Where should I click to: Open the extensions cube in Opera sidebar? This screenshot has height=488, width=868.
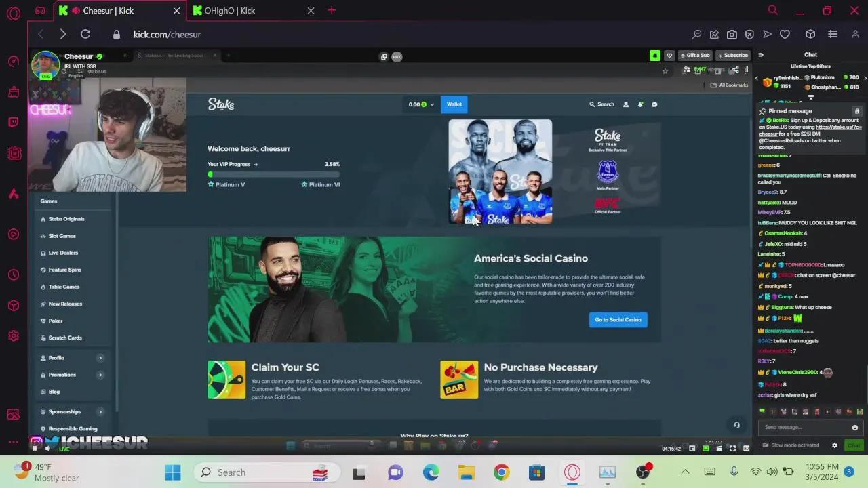[x=14, y=306]
